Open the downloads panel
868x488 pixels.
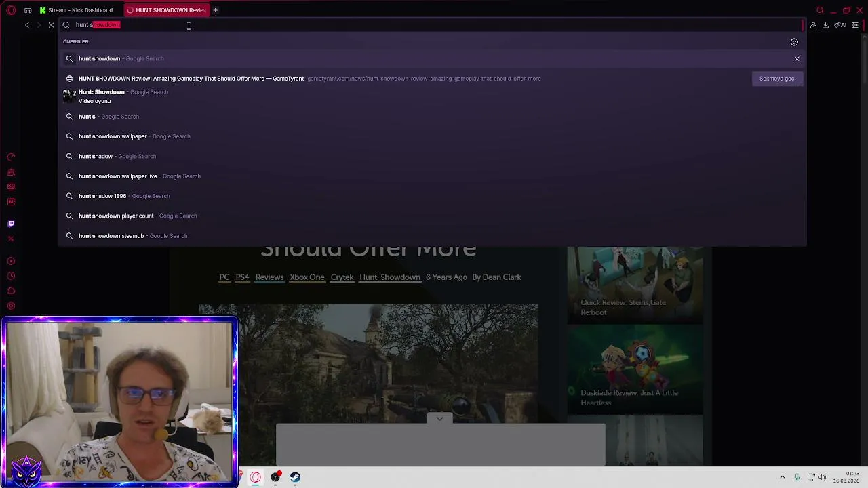pyautogui.click(x=825, y=25)
